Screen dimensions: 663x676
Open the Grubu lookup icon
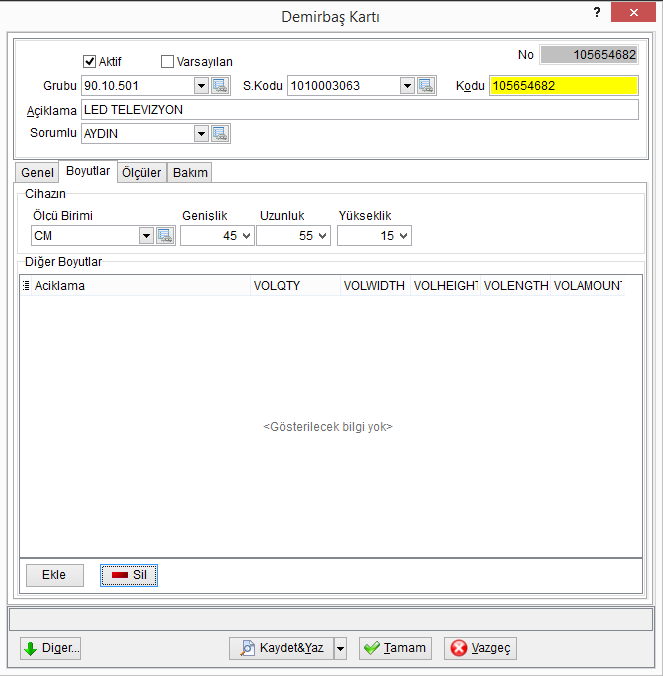[x=220, y=86]
